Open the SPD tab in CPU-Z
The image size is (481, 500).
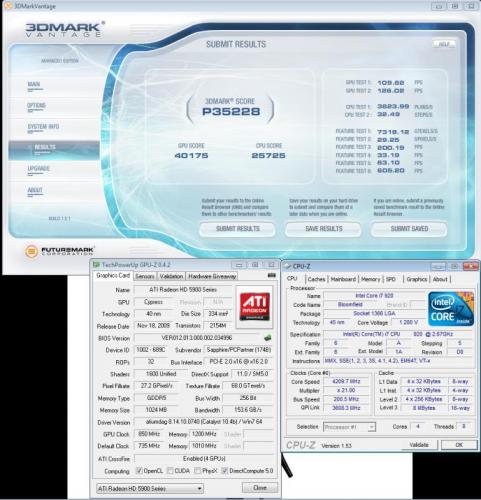click(391, 279)
